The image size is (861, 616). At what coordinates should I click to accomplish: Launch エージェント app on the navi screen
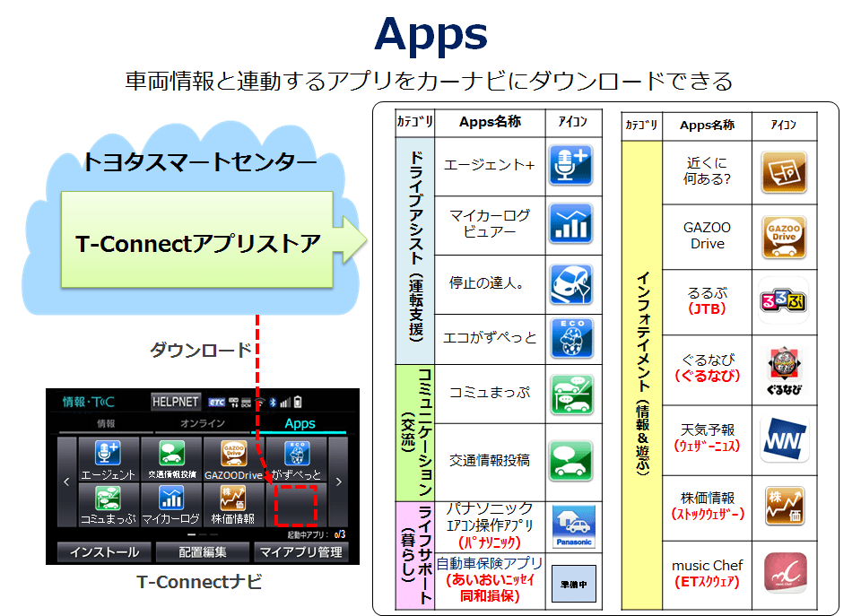108,459
